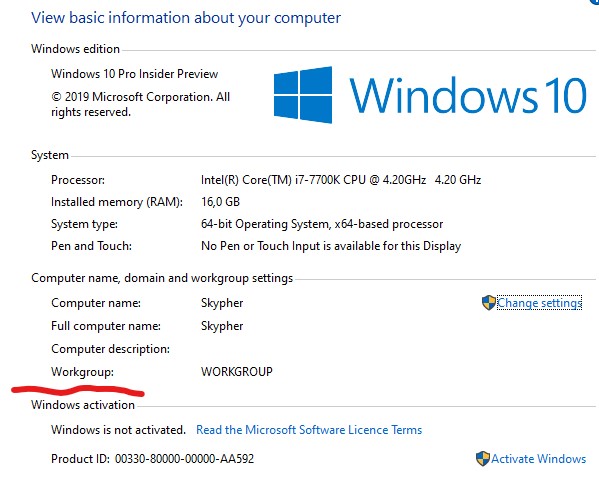Screen dimensions: 599x503
Task: Click the Windows 10 logo image
Action: tap(430, 95)
